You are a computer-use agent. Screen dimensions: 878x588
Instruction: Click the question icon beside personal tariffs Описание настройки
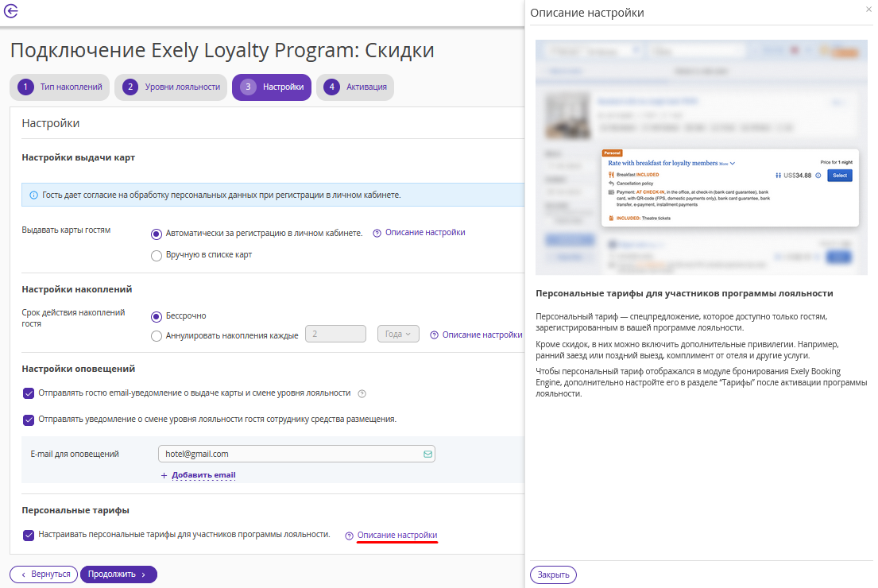[349, 536]
